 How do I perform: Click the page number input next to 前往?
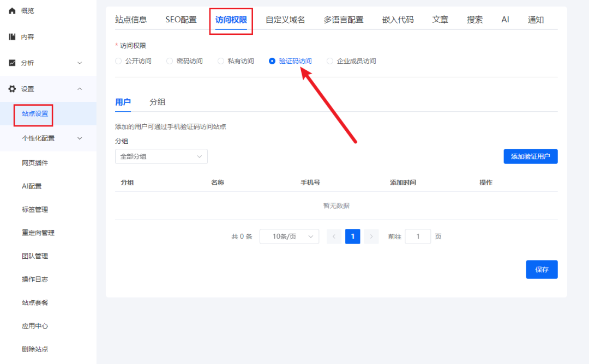coord(418,236)
